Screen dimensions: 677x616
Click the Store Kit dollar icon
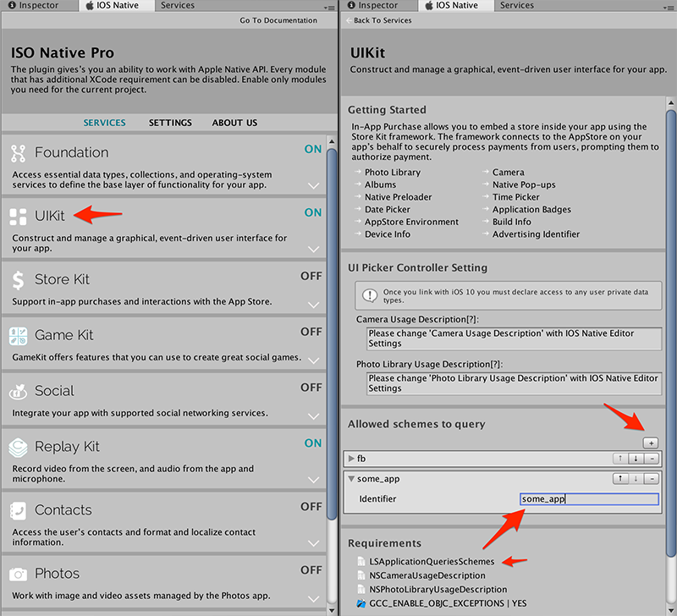(18, 280)
